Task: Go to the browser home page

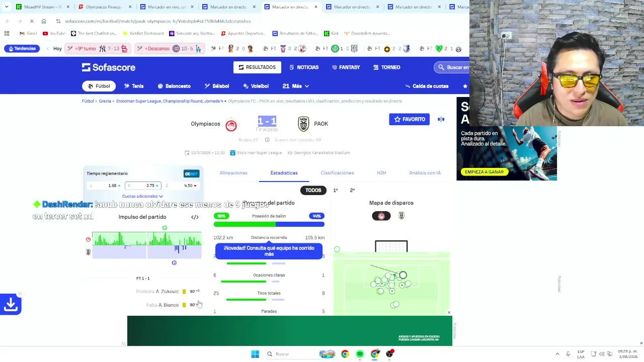Action: coord(44,21)
